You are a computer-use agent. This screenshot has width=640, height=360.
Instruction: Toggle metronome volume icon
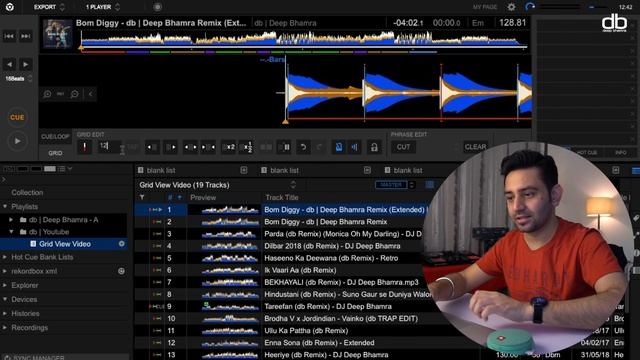coord(355,147)
